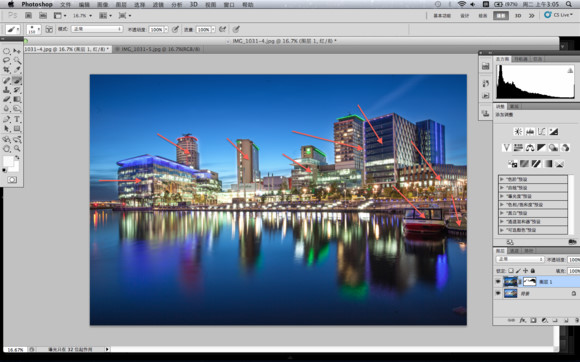Screen dimensions: 580x362
Task: Add a Gradient Map adjustment
Action: click(x=548, y=164)
